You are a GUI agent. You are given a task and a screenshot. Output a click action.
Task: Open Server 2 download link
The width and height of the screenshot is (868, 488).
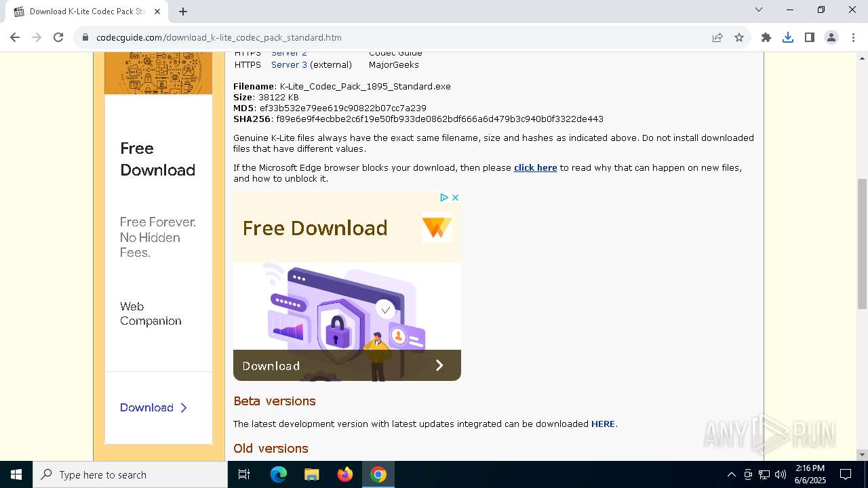[289, 53]
